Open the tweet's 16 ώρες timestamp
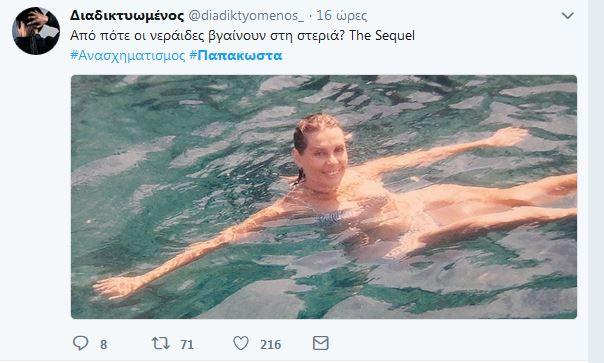The image size is (604, 363). tap(342, 16)
